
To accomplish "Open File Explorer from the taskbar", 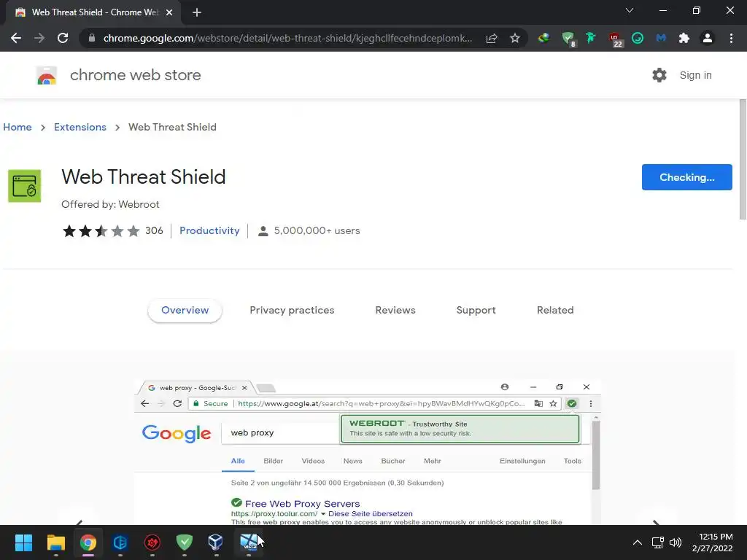I will tap(55, 542).
